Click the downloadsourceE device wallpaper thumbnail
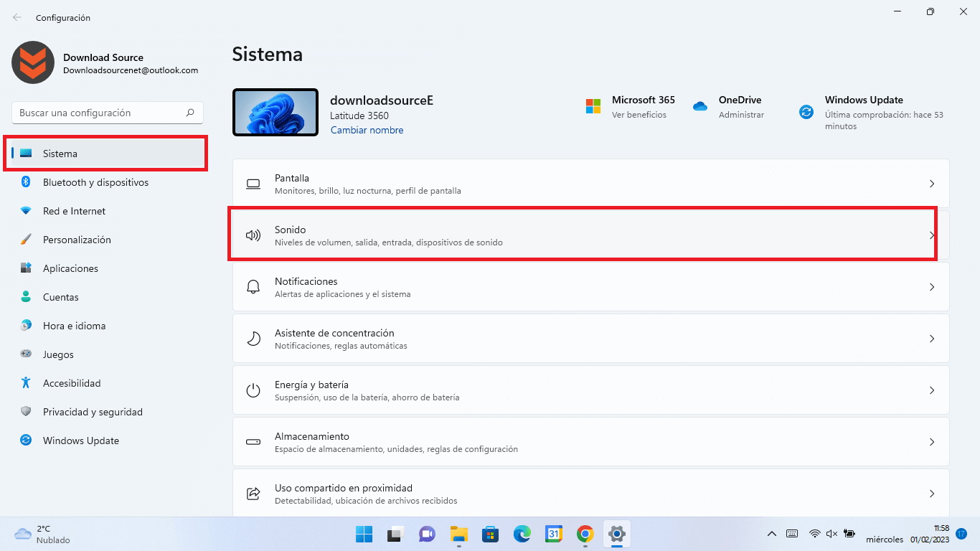Screen dimensions: 980x551 point(275,113)
